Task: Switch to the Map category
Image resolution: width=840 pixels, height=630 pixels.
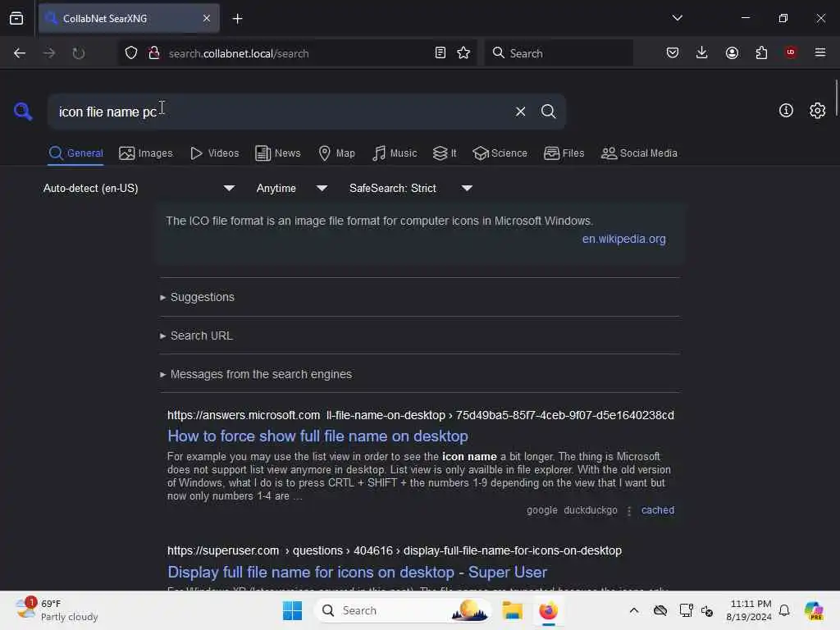Action: pos(336,153)
